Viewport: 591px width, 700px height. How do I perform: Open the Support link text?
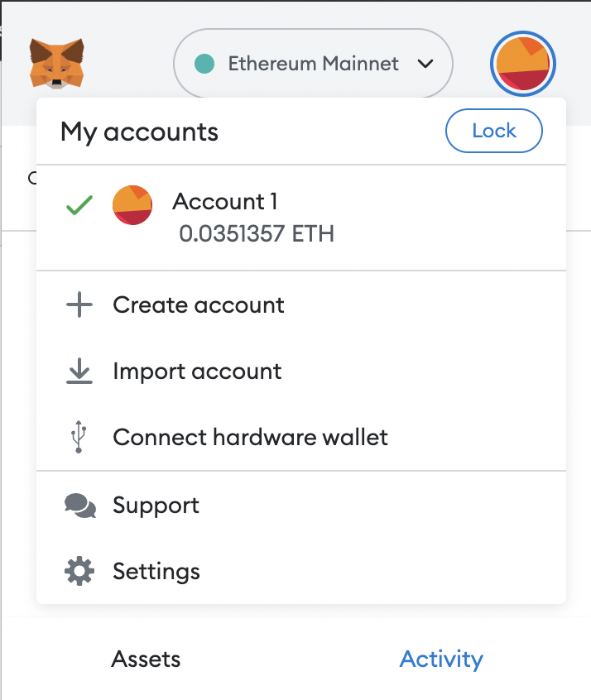tap(156, 506)
